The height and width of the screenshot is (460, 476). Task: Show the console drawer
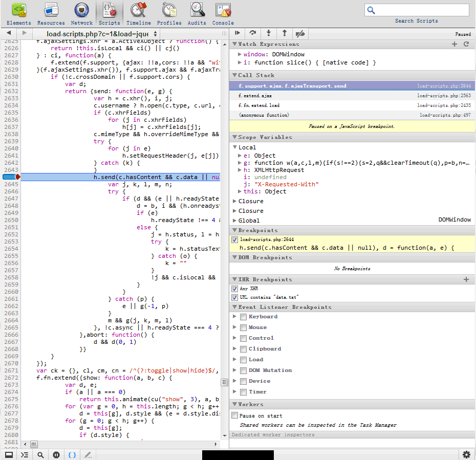24,455
